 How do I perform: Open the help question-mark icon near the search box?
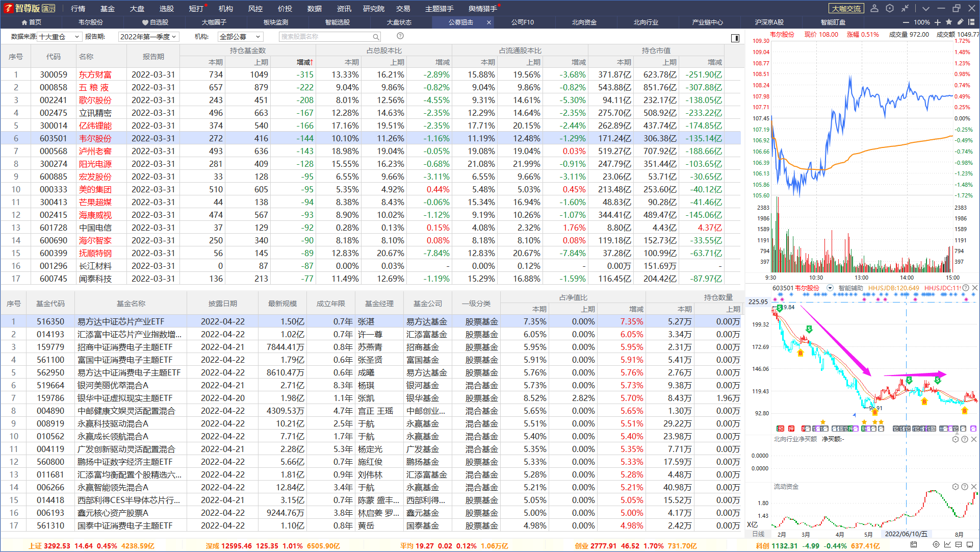pos(400,36)
